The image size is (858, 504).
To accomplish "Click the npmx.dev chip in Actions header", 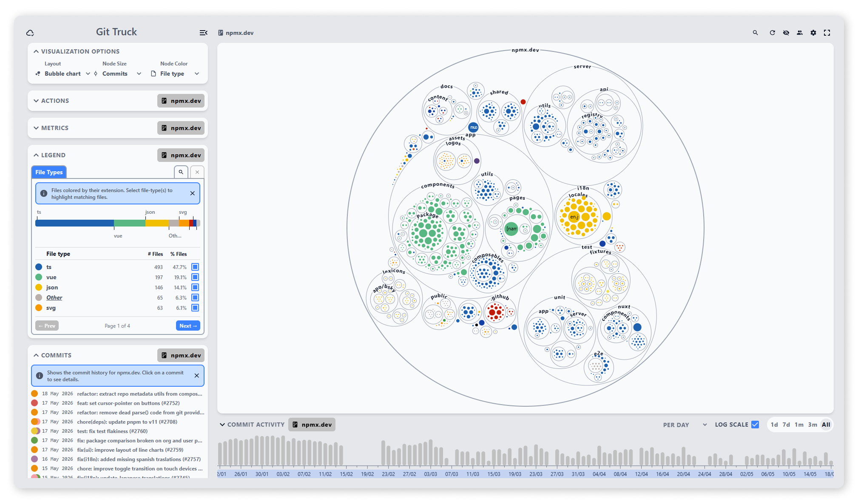I will [181, 101].
